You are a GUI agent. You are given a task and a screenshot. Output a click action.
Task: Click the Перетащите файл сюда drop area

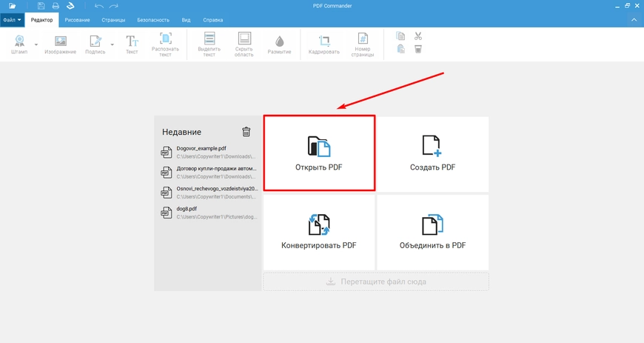pos(376,282)
